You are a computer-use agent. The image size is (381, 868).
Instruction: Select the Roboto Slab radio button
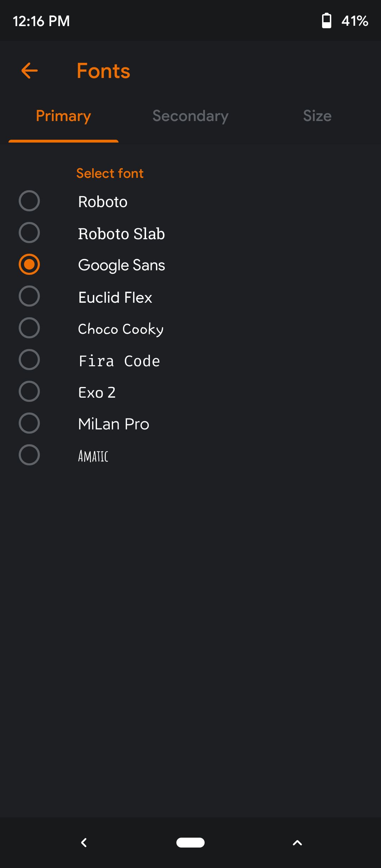point(29,233)
